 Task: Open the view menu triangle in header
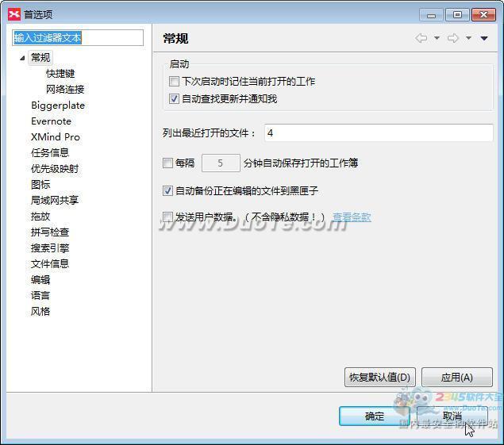pyautogui.click(x=484, y=39)
